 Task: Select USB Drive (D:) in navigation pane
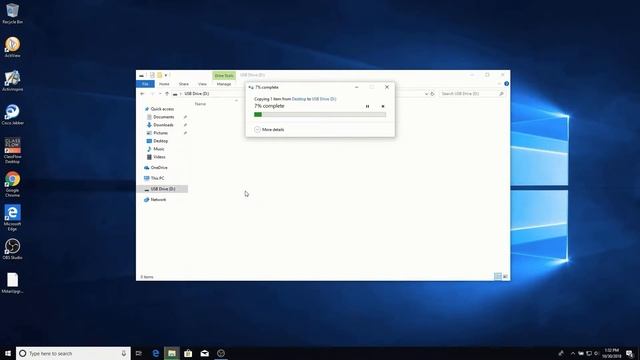click(162, 189)
